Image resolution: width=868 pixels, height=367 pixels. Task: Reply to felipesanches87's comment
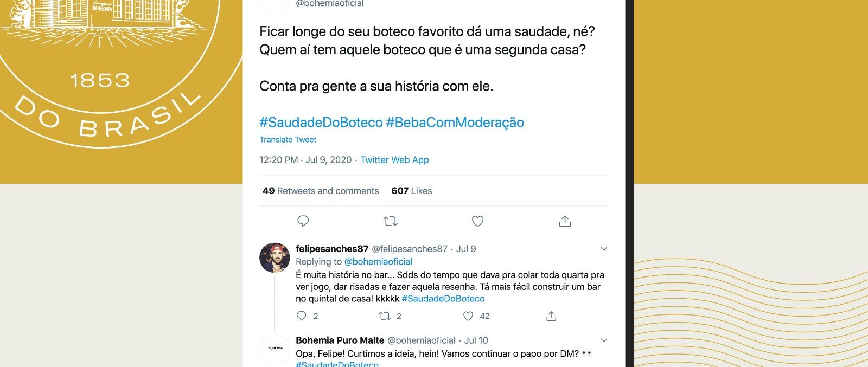pyautogui.click(x=302, y=316)
